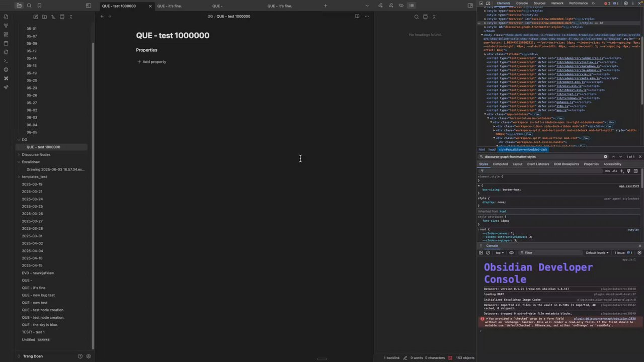Switch to DevTools Console tab
The width and height of the screenshot is (644, 362).
pyautogui.click(x=522, y=3)
